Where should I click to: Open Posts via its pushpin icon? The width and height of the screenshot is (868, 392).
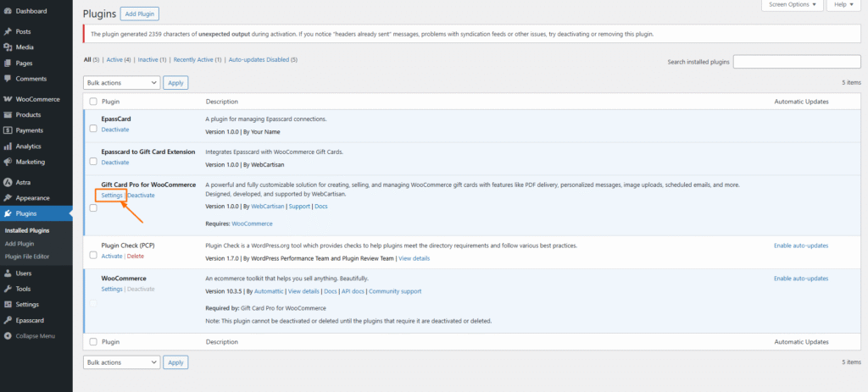pyautogui.click(x=7, y=31)
